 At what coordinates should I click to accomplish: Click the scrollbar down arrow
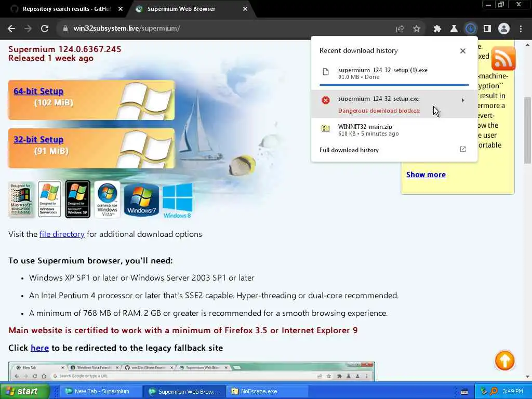(x=528, y=376)
